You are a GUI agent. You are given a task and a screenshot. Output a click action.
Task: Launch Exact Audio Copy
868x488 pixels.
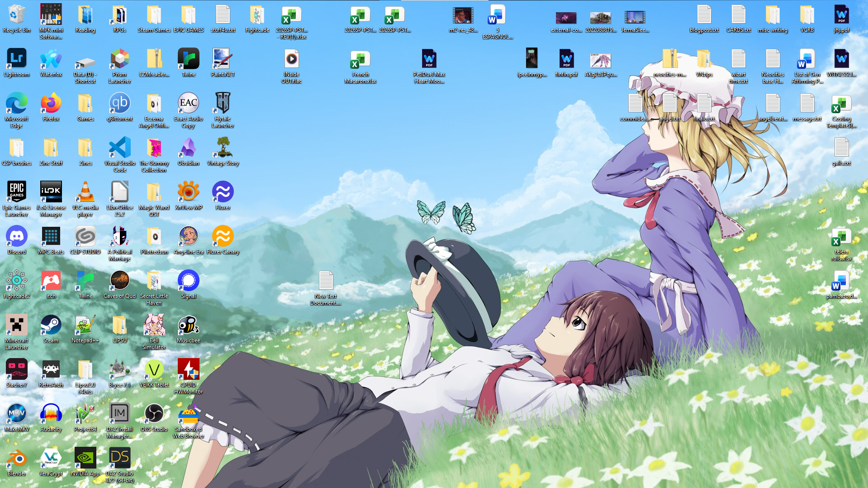(x=189, y=111)
